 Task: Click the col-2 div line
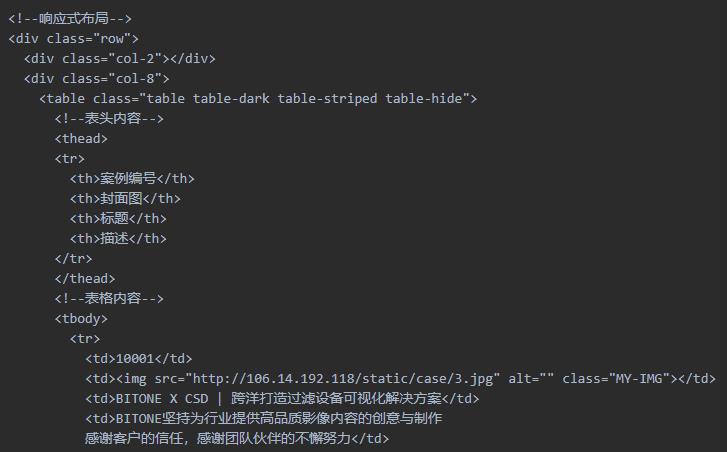[x=120, y=58]
